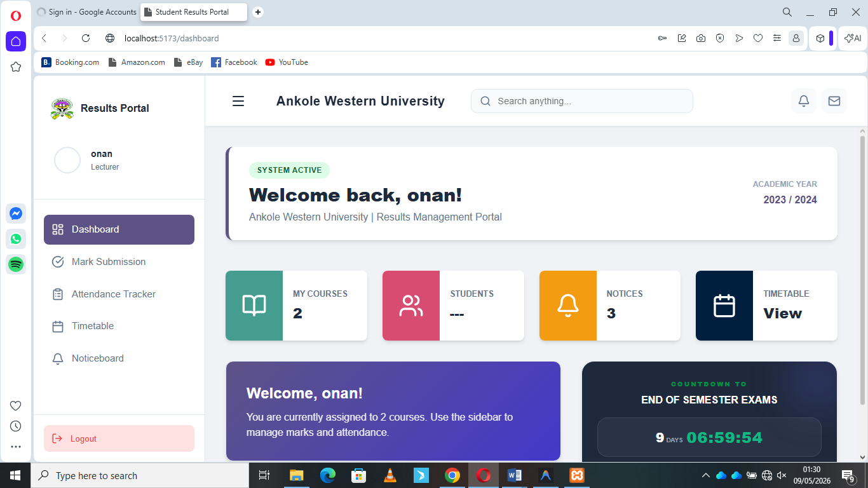
Task: Click the university crest logo
Action: coord(62,109)
